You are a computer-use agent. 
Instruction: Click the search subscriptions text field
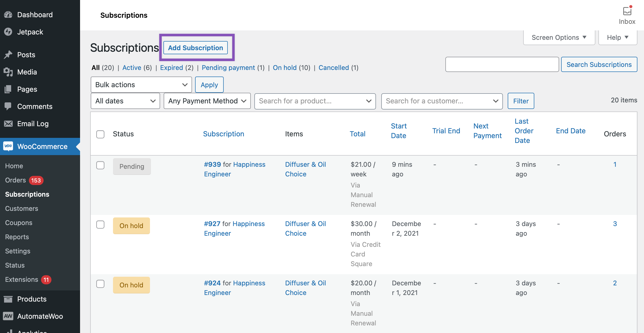click(502, 64)
